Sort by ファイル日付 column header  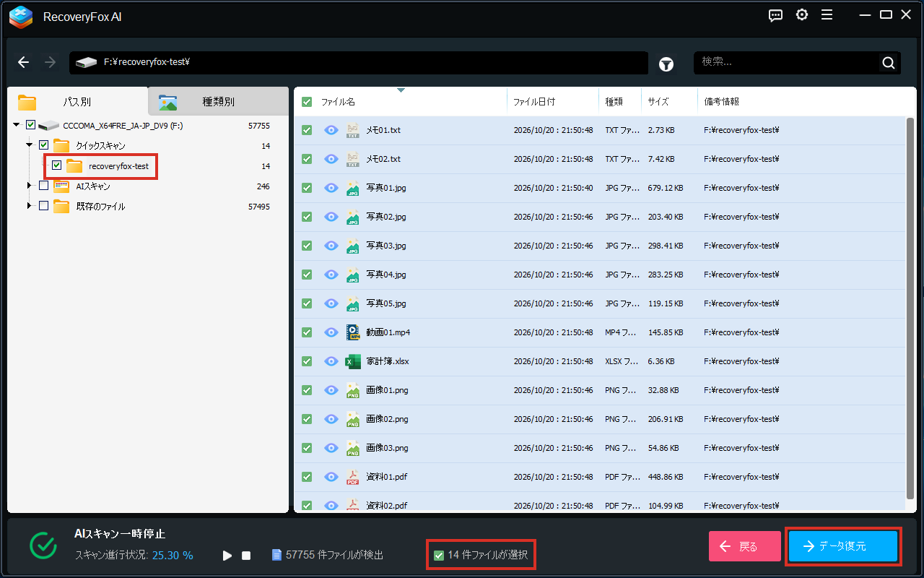coord(534,103)
